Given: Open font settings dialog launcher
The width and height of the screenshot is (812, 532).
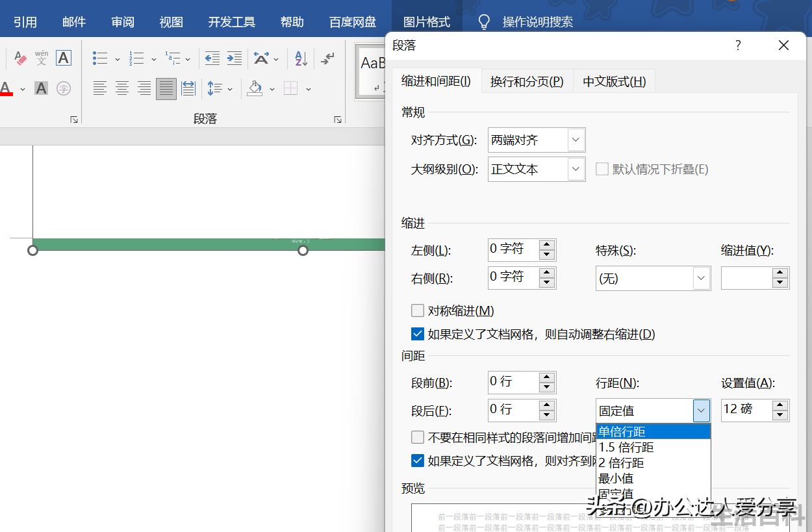Looking at the screenshot, I should (x=74, y=120).
